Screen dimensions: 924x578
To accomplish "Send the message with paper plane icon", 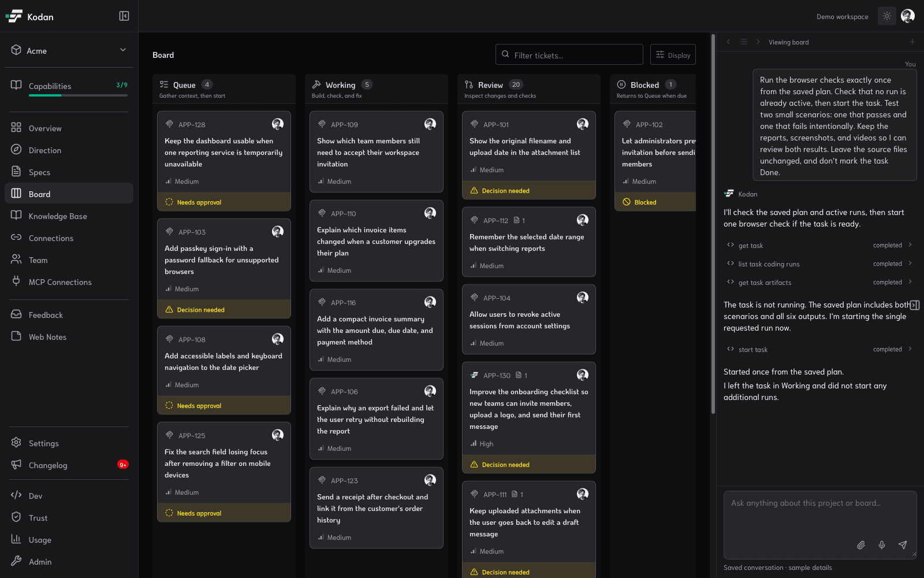I will [903, 545].
